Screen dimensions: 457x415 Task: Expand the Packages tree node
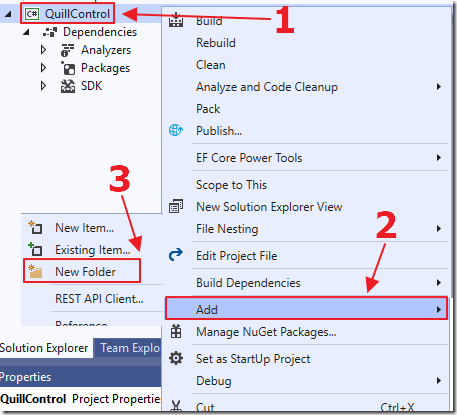43,68
